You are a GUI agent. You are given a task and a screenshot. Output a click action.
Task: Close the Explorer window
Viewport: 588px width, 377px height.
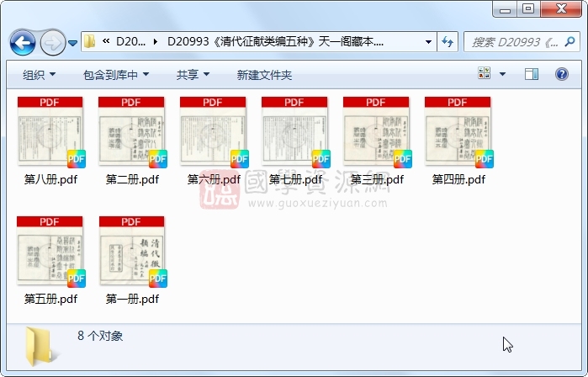(561, 8)
